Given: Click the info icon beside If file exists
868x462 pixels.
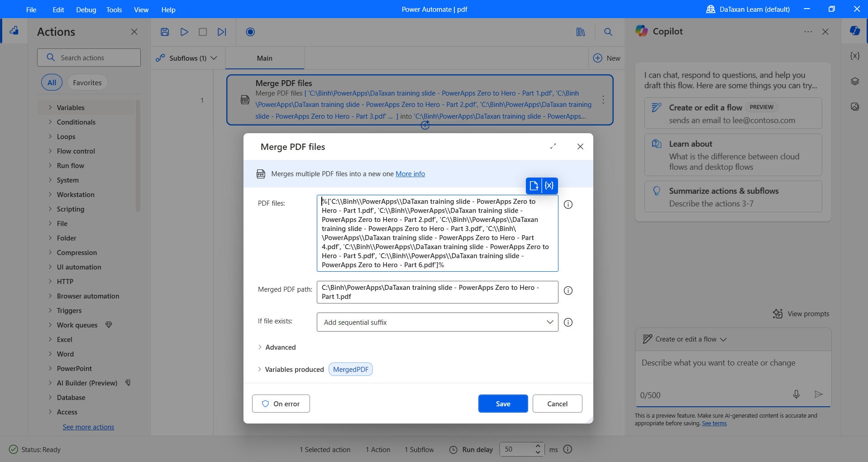Looking at the screenshot, I should [568, 322].
